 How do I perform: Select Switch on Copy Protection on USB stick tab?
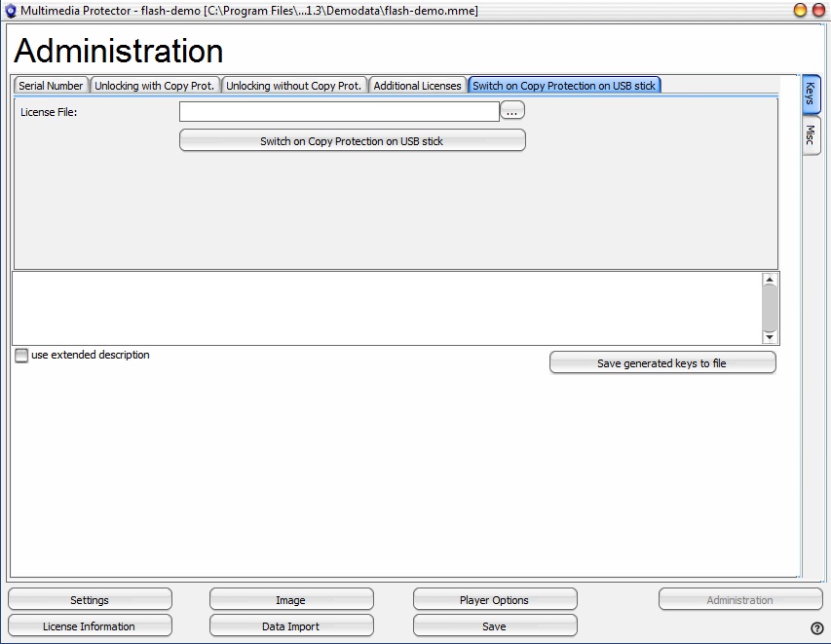(x=564, y=86)
